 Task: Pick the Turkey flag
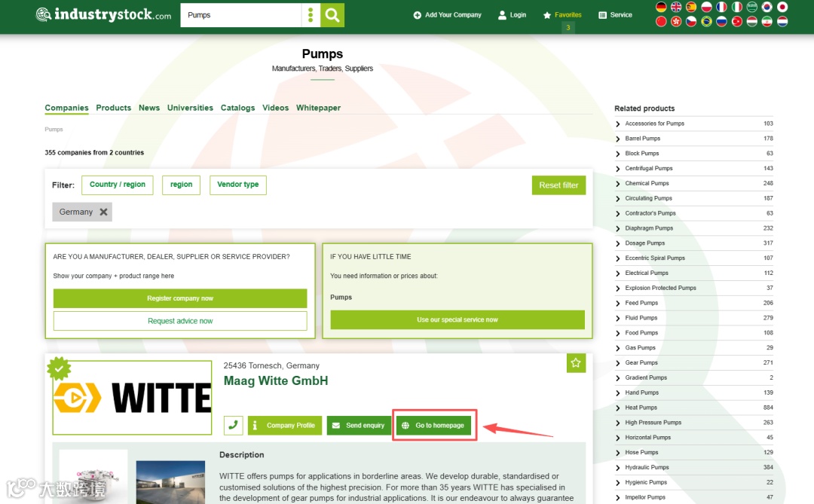click(736, 22)
